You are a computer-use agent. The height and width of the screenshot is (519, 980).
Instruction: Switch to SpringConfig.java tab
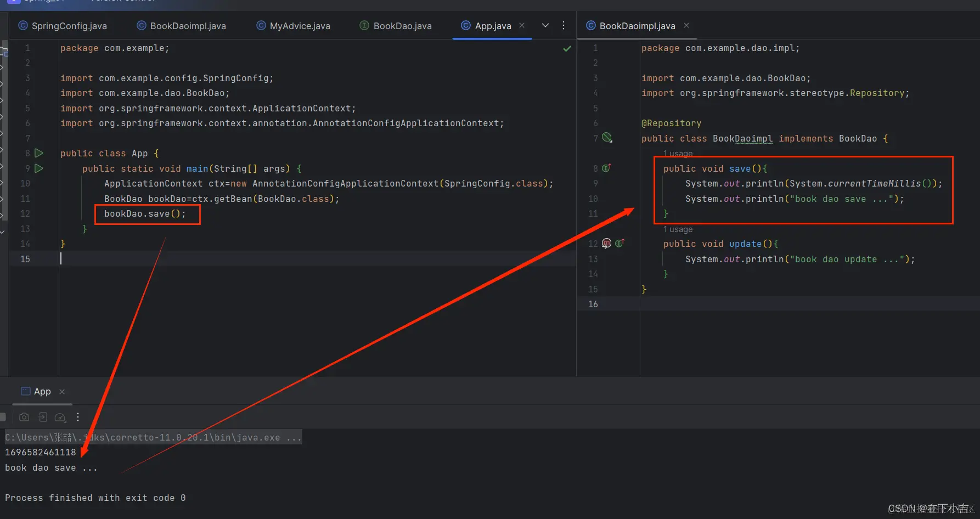[63, 26]
